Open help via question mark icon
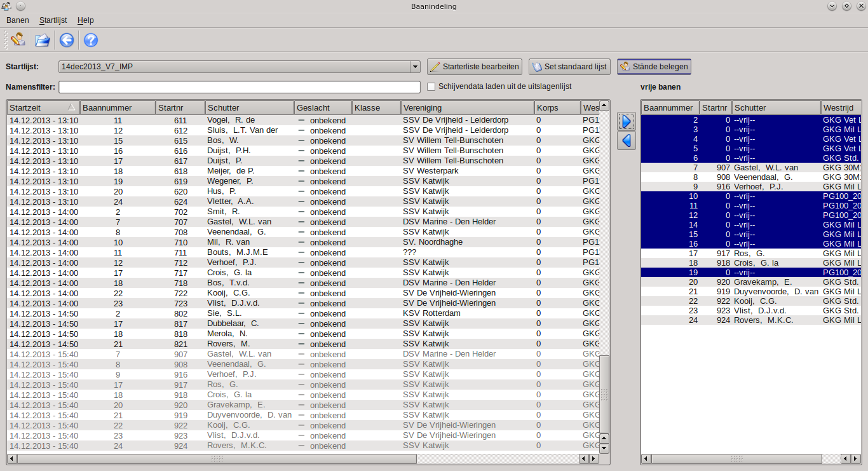 point(91,40)
